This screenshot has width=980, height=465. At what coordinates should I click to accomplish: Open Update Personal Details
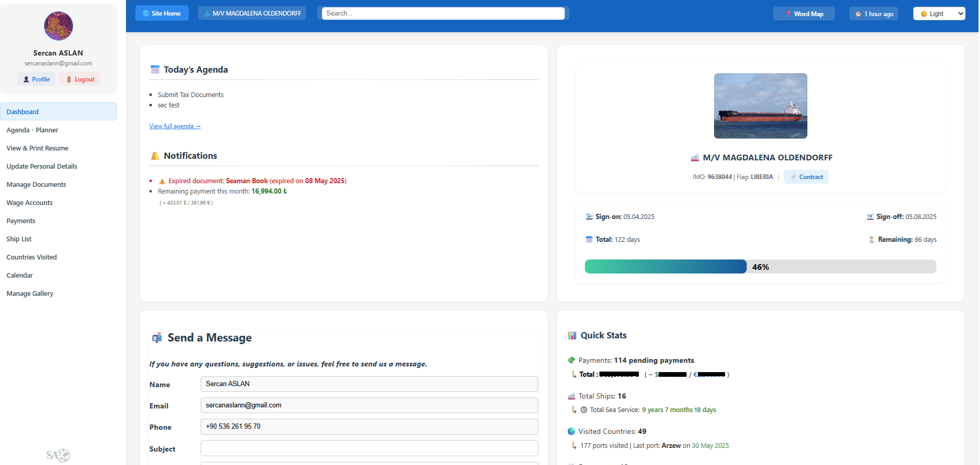[x=41, y=166]
